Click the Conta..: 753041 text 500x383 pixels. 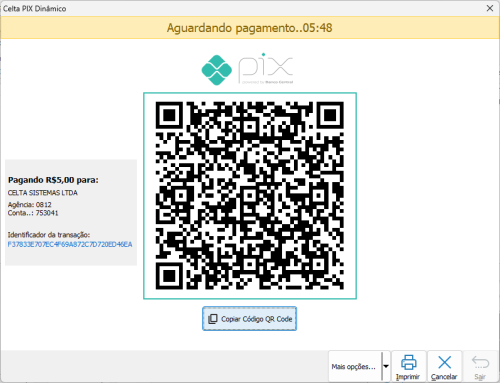[x=33, y=213]
